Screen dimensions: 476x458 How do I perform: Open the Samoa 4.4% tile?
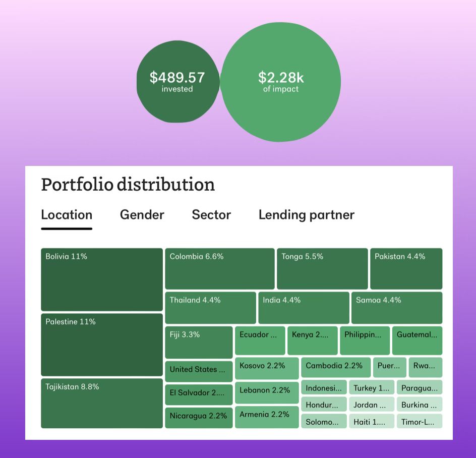pyautogui.click(x=397, y=308)
